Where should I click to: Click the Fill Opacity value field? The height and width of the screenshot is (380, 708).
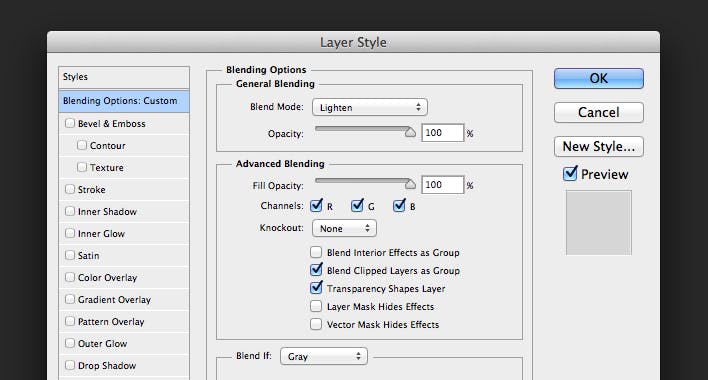(442, 185)
